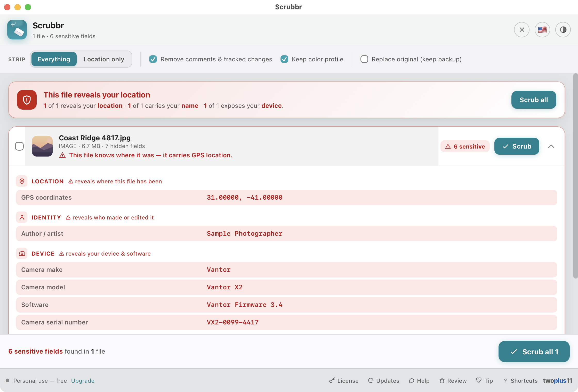Screen dimensions: 578x392
Task: Open the Upgrade link
Action: coord(83,380)
